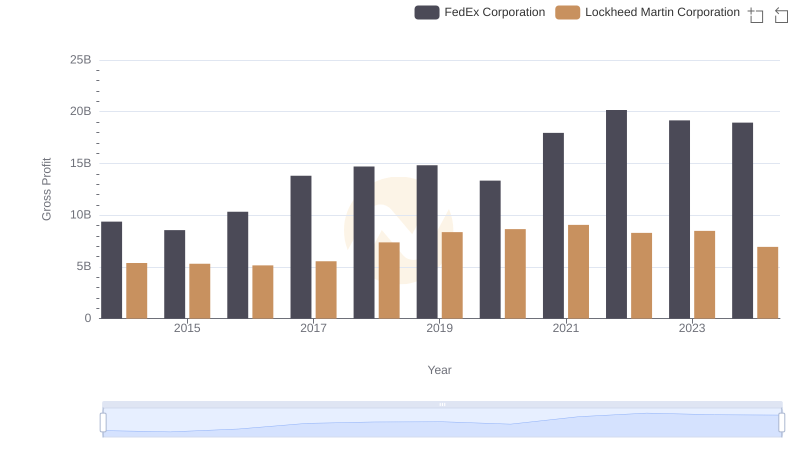This screenshot has width=800, height=461.
Task: Click FedEx bar for 2023
Action: (679, 219)
